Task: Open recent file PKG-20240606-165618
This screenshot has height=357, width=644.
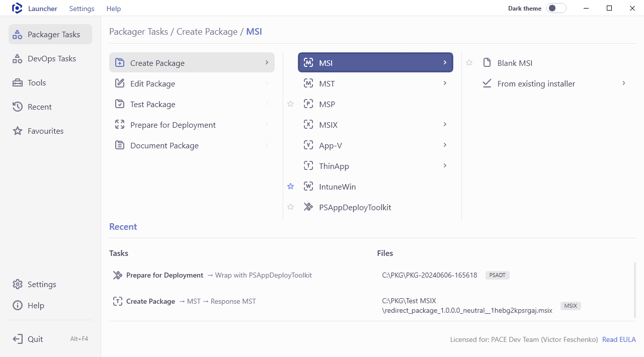Action: pyautogui.click(x=430, y=275)
